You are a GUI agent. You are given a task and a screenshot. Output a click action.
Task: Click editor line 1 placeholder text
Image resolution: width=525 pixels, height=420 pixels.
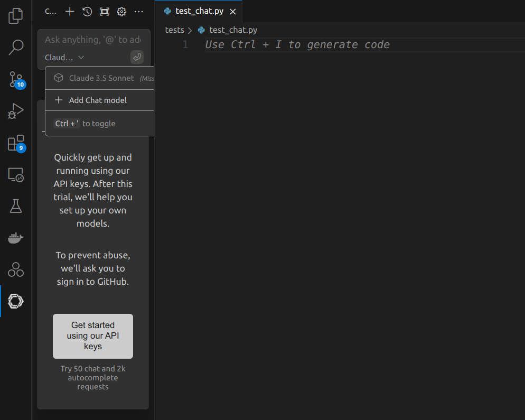pyautogui.click(x=297, y=44)
